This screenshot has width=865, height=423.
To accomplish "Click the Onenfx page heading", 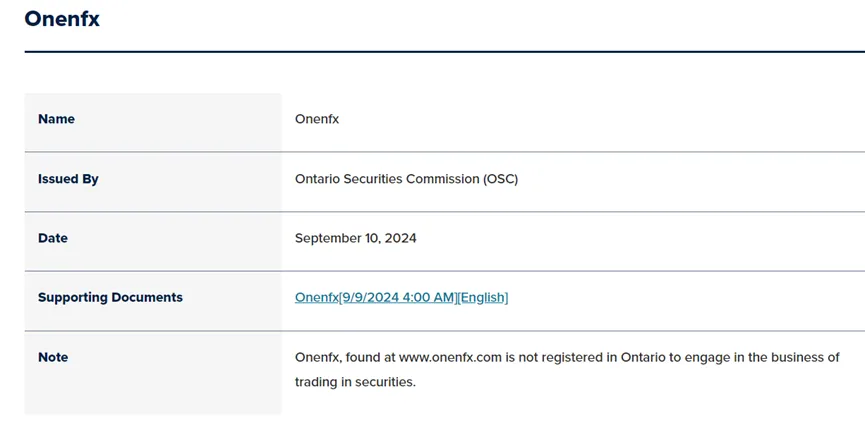I will [62, 19].
